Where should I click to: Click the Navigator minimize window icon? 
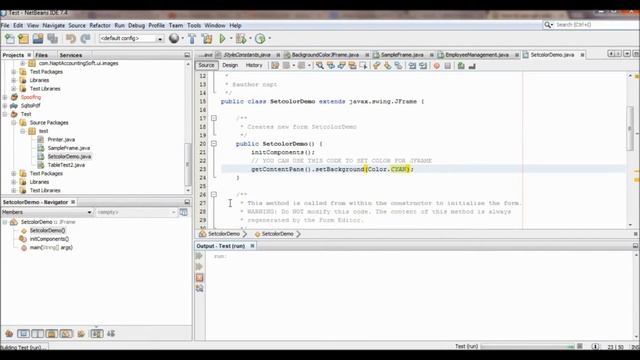[x=187, y=202]
